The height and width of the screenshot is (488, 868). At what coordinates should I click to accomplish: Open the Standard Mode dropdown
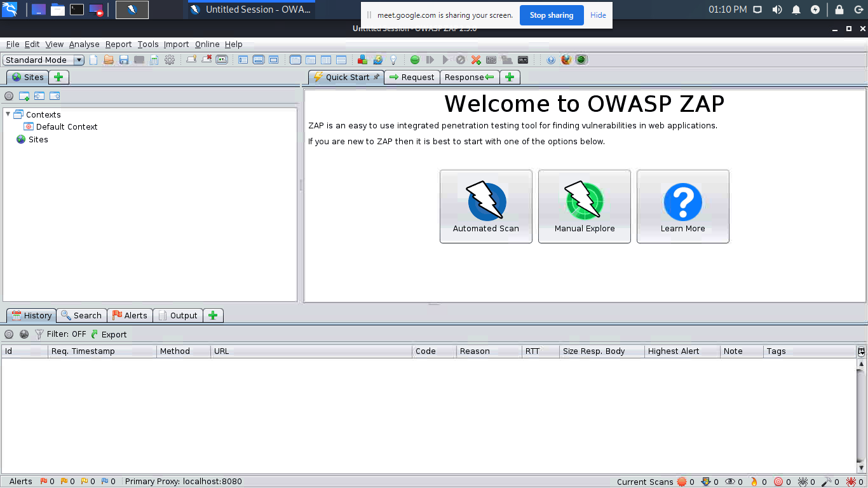[44, 60]
